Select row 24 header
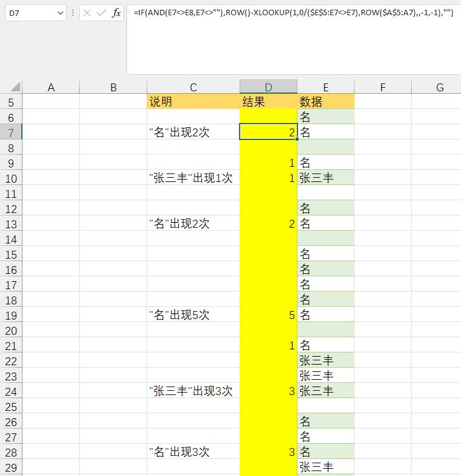This screenshot has width=461, height=476. point(11,391)
